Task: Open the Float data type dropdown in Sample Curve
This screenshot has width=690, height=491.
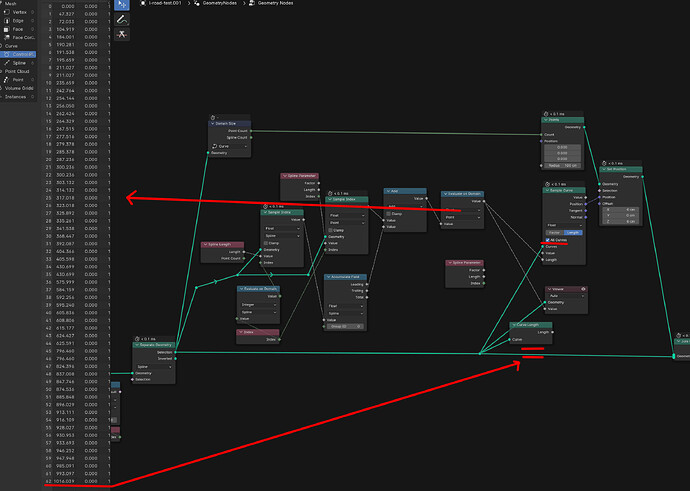Action: pyautogui.click(x=564, y=225)
